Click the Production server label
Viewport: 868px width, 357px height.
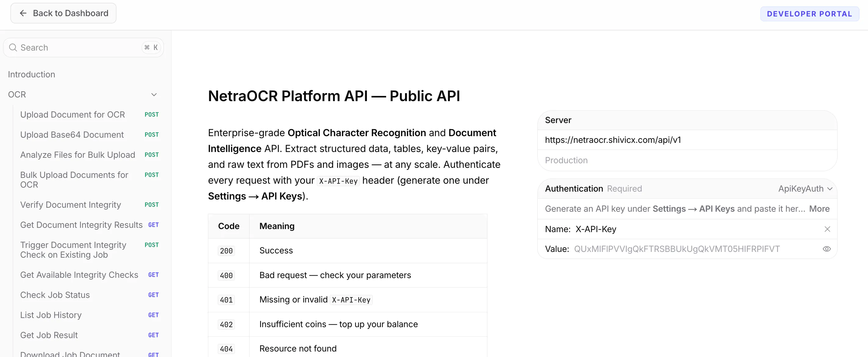click(x=566, y=161)
